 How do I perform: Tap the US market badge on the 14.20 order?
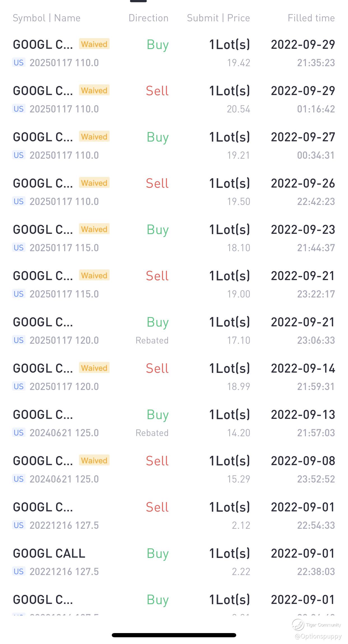(19, 433)
